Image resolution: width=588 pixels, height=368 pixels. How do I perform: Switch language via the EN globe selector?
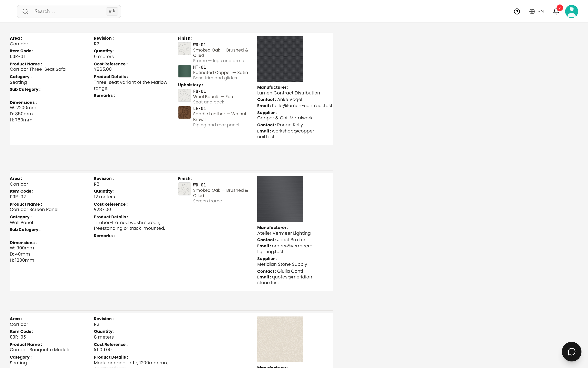(537, 11)
